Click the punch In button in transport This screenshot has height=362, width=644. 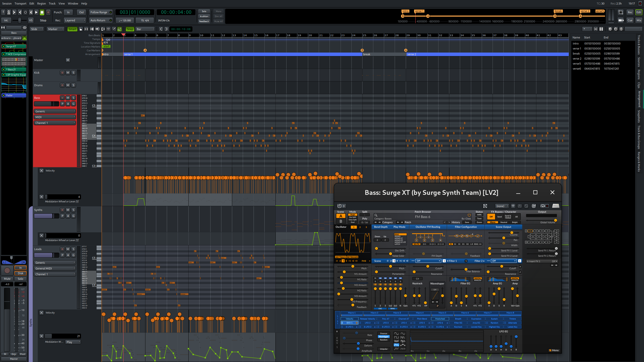coord(68,12)
